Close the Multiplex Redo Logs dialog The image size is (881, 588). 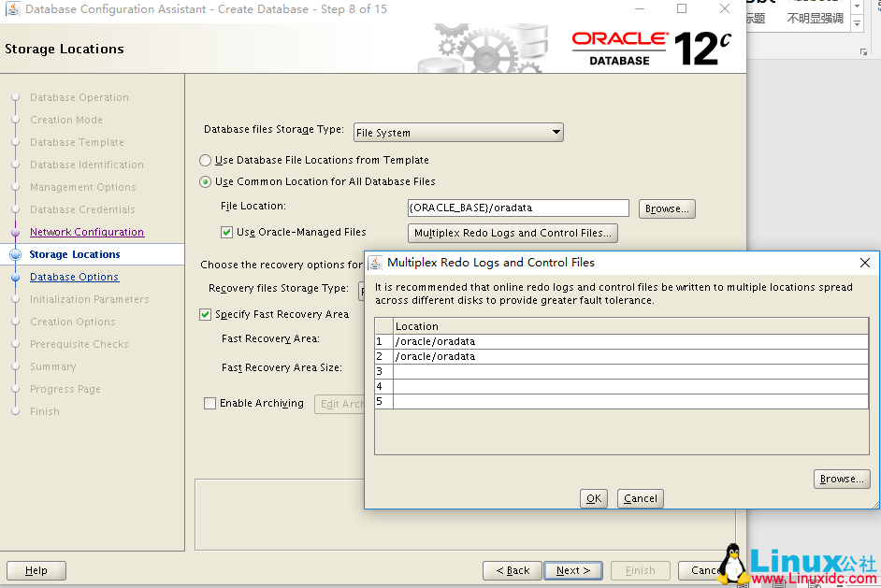864,263
